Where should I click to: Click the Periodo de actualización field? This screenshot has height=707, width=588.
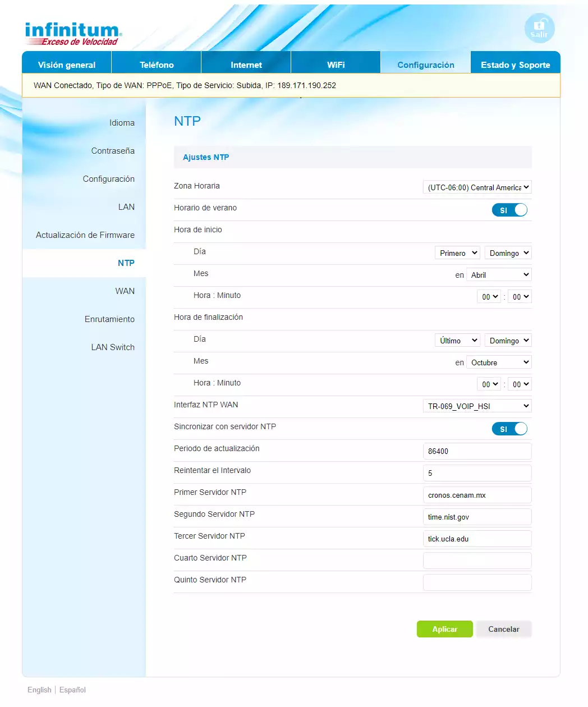click(477, 451)
